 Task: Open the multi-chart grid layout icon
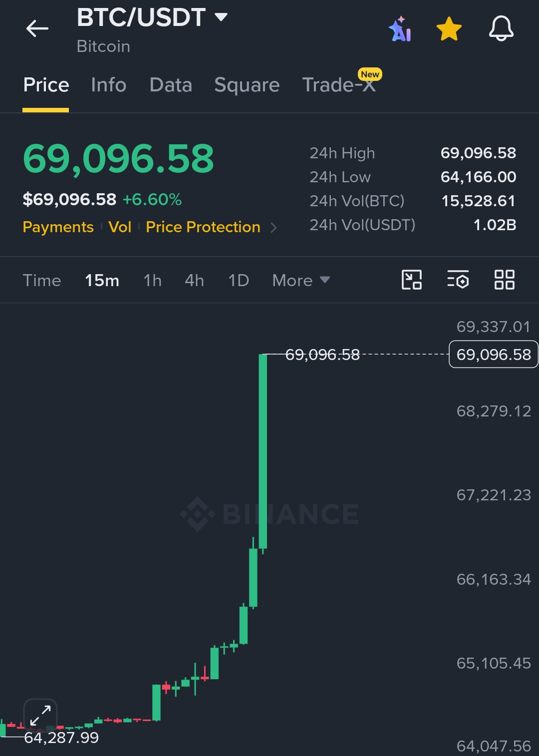(x=504, y=280)
